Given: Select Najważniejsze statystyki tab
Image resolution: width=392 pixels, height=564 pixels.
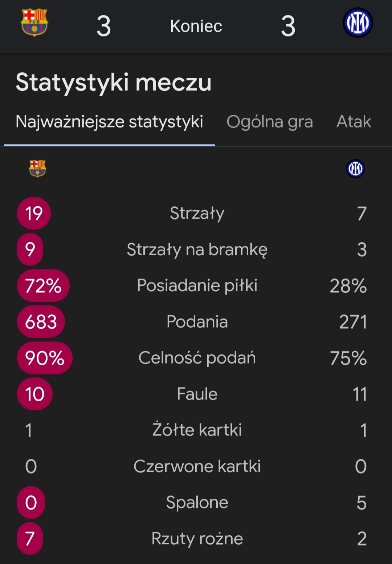Looking at the screenshot, I should pos(109,122).
